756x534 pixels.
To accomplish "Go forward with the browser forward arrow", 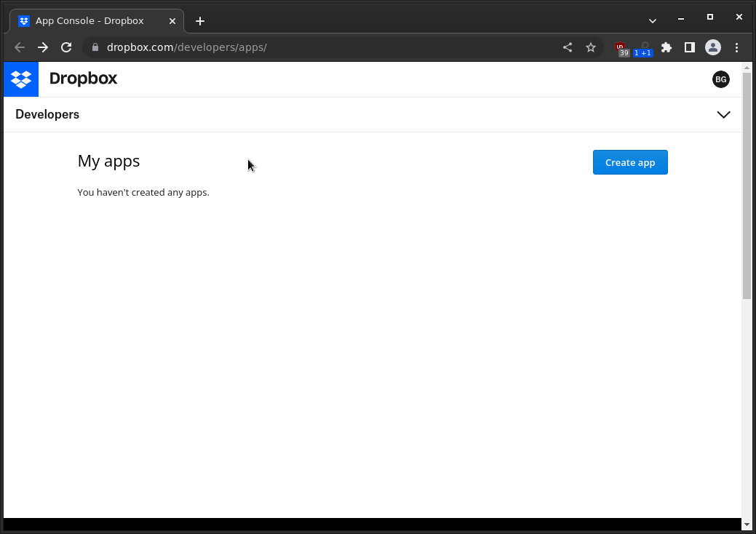I will [x=43, y=47].
